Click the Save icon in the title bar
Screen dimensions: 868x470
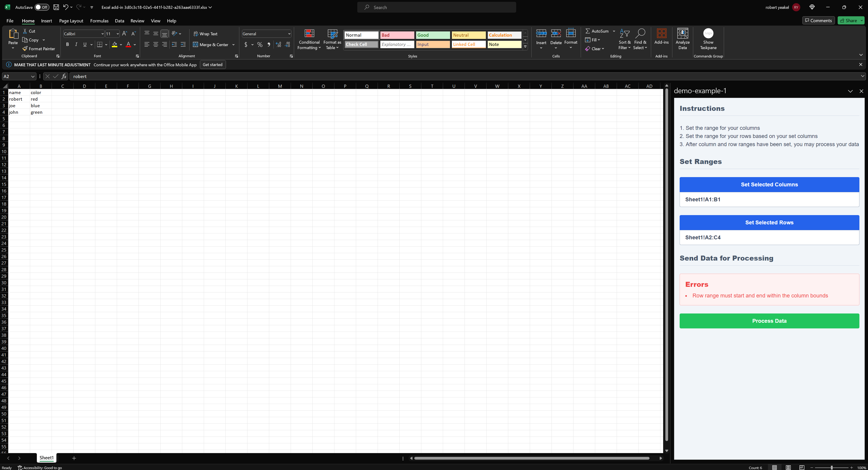[x=56, y=7]
